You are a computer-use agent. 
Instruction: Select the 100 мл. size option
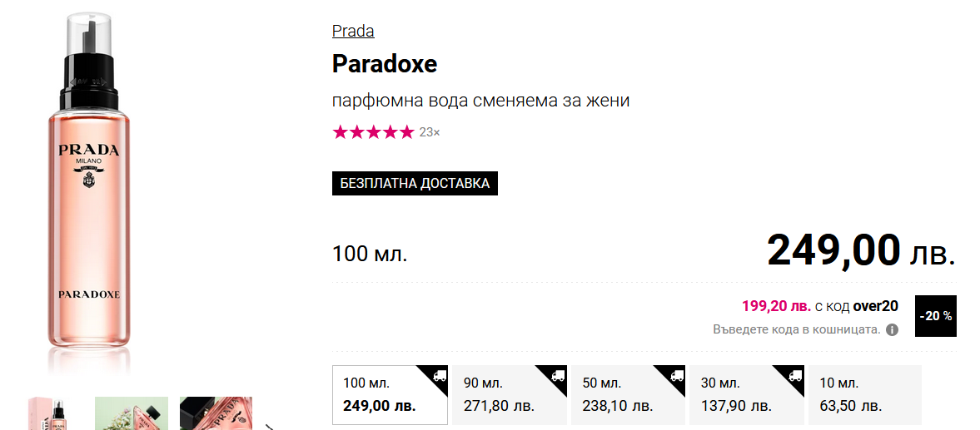(x=390, y=395)
